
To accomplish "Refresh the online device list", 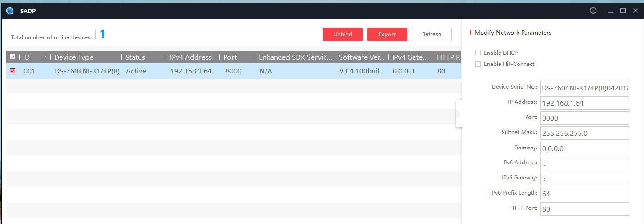I will (x=431, y=34).
